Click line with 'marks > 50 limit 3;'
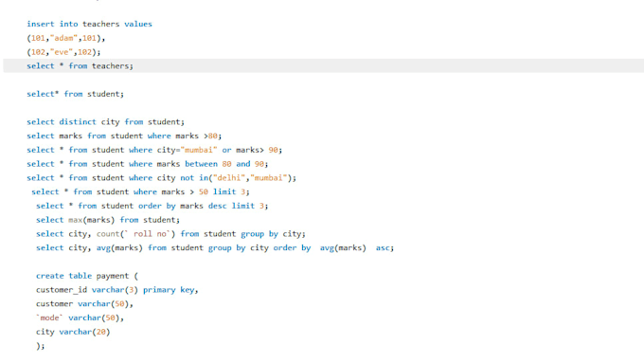Image resolution: width=644 pixels, height=363 pixels. point(140,191)
